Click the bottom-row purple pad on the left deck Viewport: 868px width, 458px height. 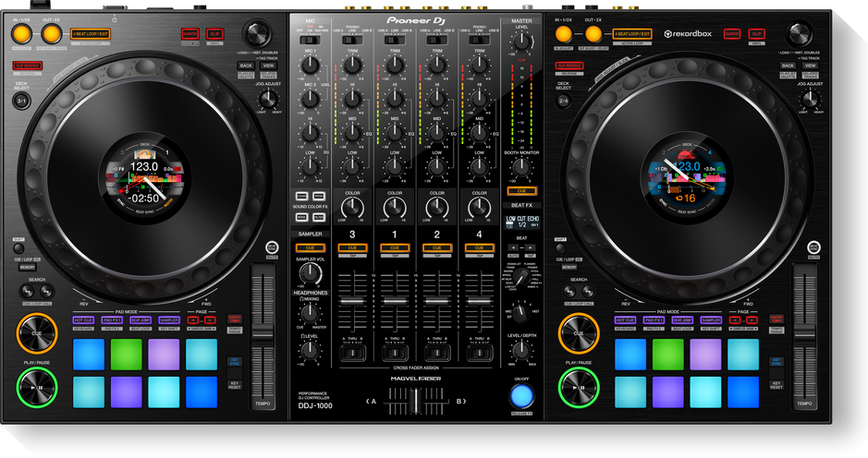[127, 392]
